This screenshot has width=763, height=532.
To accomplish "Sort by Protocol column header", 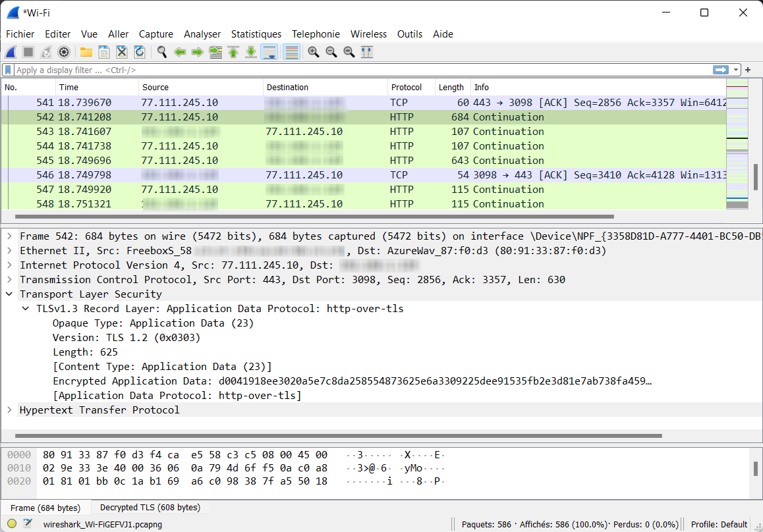I will click(x=410, y=88).
